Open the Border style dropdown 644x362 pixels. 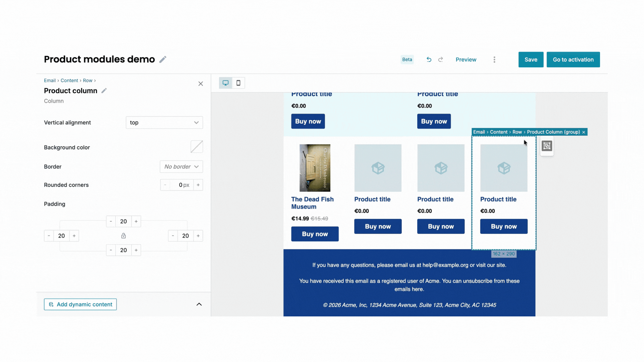pyautogui.click(x=181, y=167)
